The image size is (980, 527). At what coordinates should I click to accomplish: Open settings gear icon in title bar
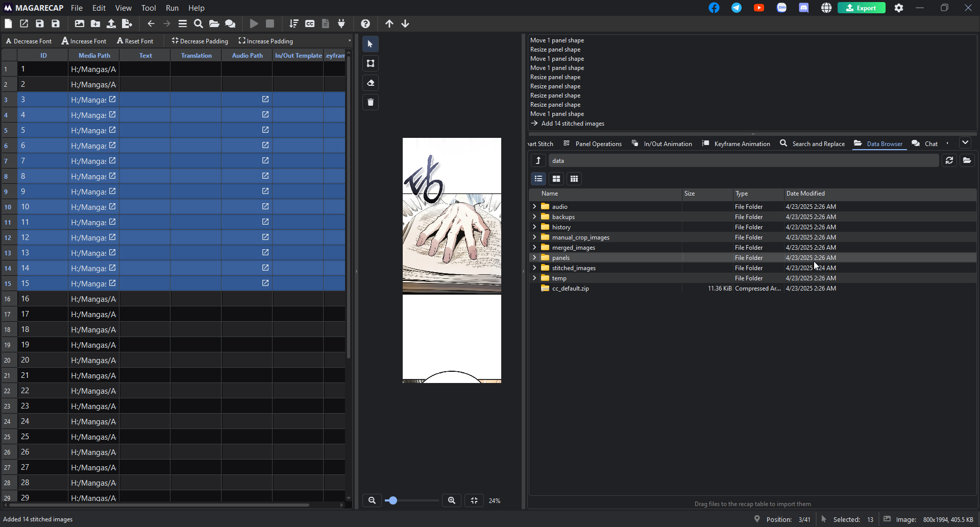[x=899, y=8]
